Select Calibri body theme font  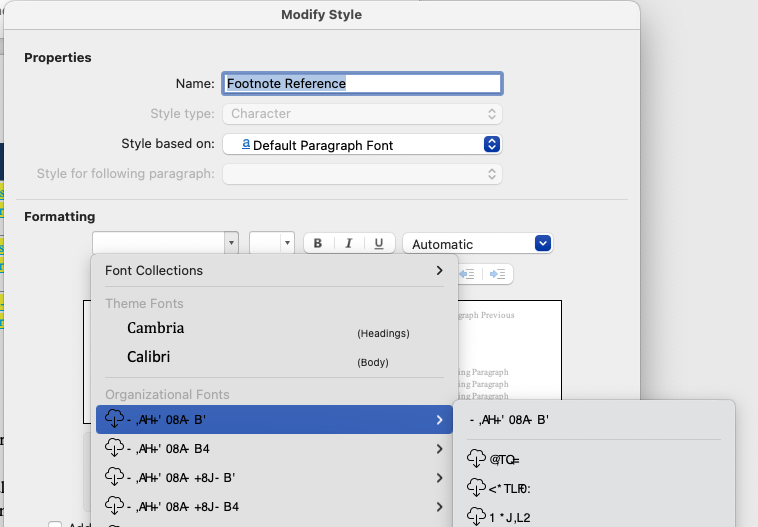[x=274, y=358]
